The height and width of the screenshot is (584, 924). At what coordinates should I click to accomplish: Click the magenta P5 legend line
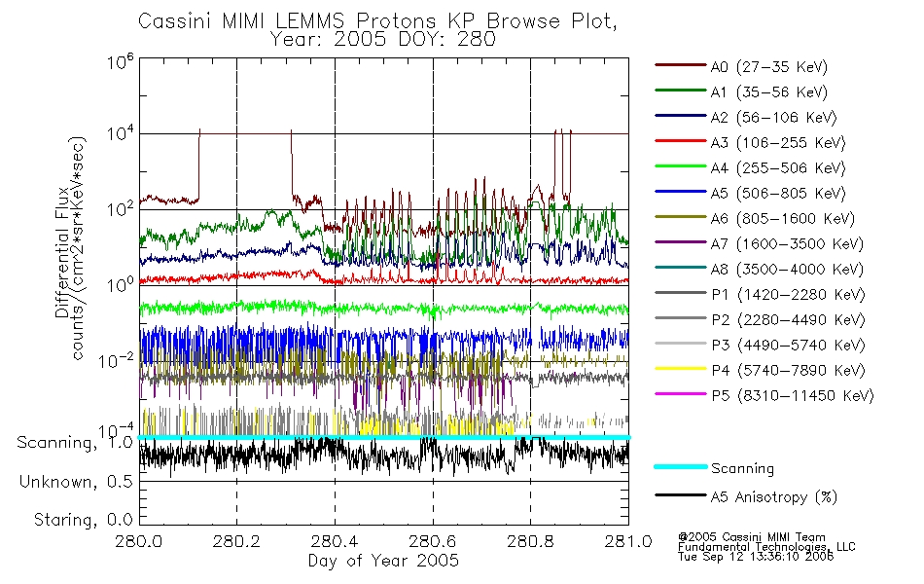tap(680, 393)
